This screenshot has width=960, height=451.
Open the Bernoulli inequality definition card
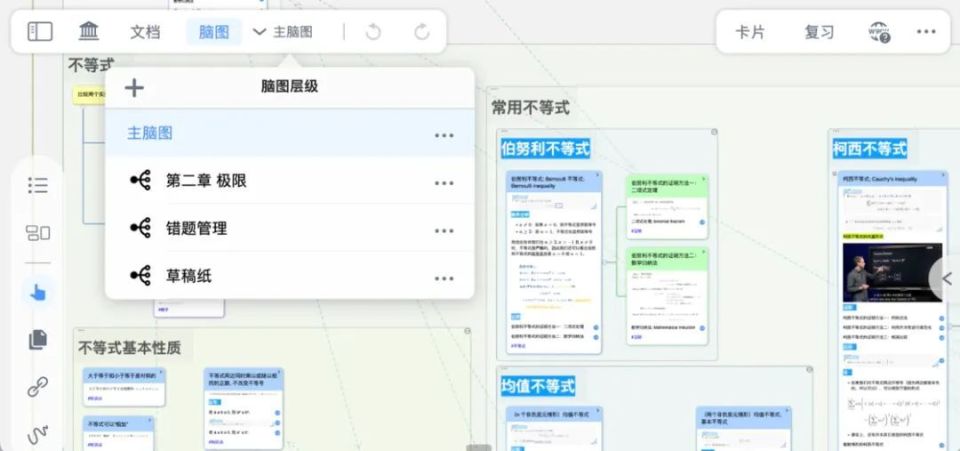(554, 262)
